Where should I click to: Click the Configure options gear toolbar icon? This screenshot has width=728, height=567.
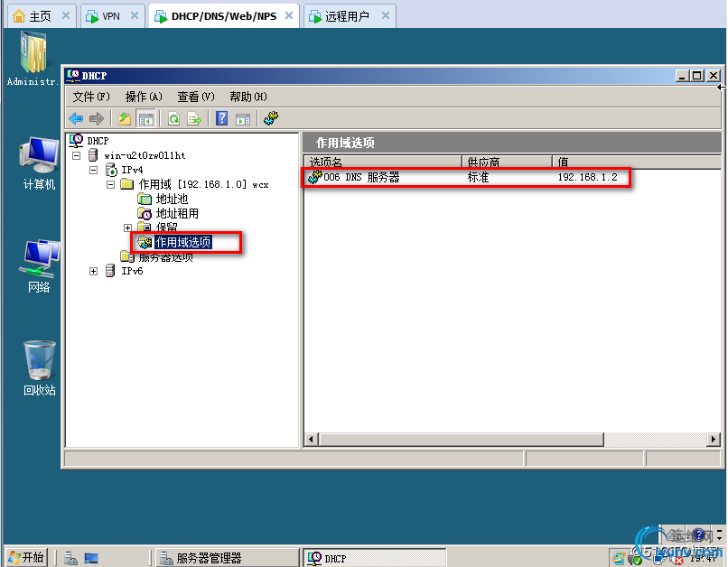click(271, 118)
